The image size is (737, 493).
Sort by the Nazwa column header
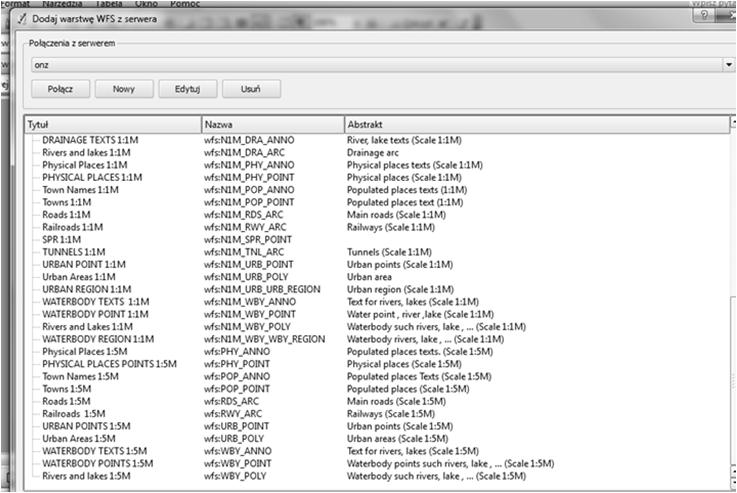[273, 125]
